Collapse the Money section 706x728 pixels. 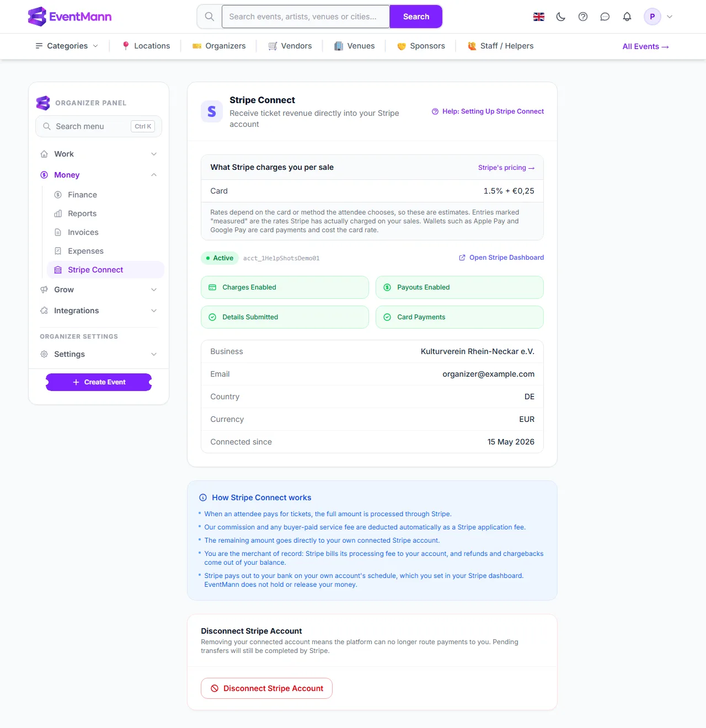[x=99, y=175]
